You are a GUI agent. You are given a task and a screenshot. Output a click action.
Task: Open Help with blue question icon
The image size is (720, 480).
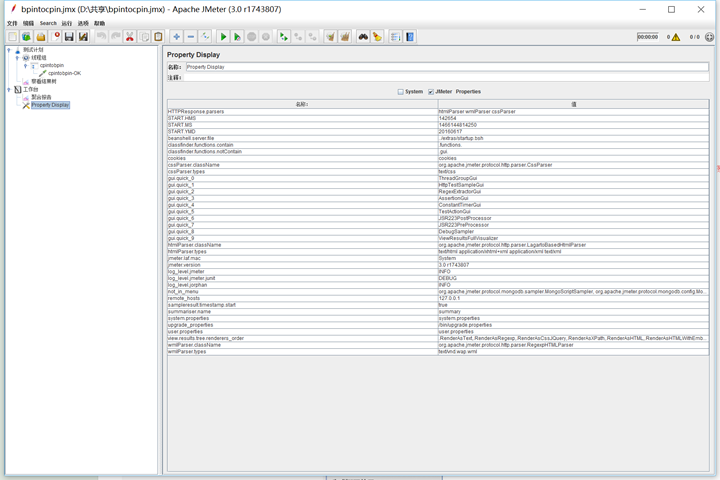tap(410, 37)
